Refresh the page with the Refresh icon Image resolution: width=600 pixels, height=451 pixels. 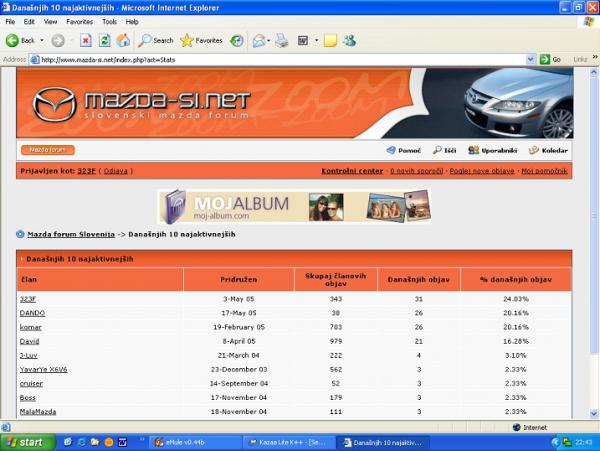(103, 41)
